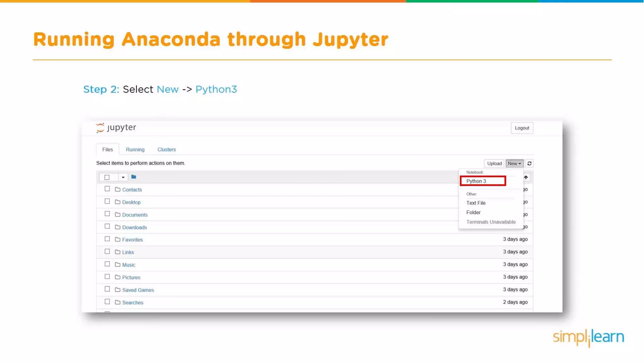
Task: Click the Saved Games folder icon
Action: (x=118, y=290)
